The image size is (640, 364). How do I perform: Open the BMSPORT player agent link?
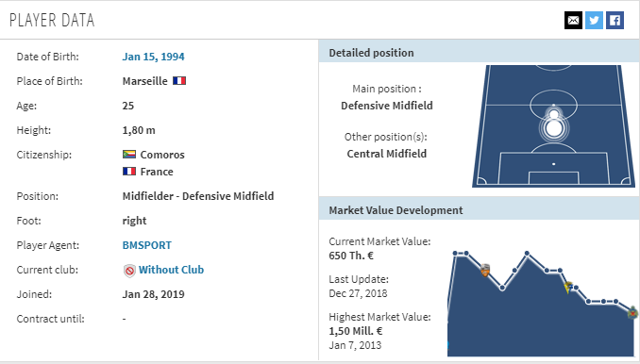pos(147,245)
